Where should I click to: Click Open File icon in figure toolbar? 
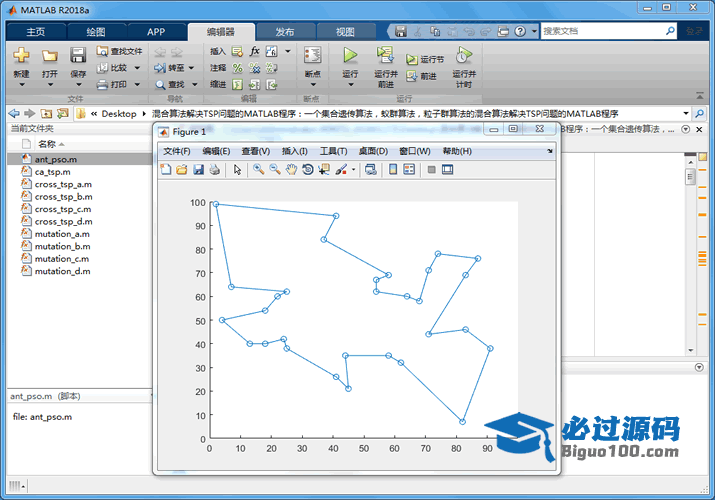[182, 170]
